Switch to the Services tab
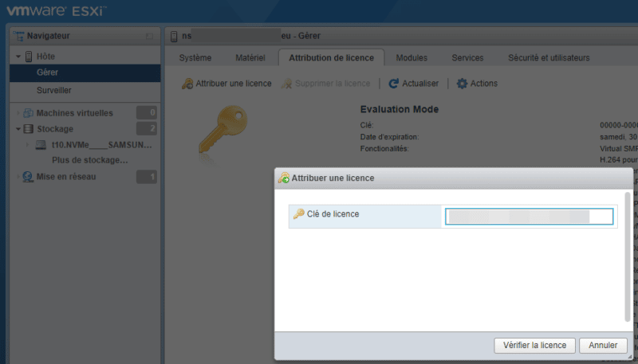Image resolution: width=638 pixels, height=364 pixels. 467,57
